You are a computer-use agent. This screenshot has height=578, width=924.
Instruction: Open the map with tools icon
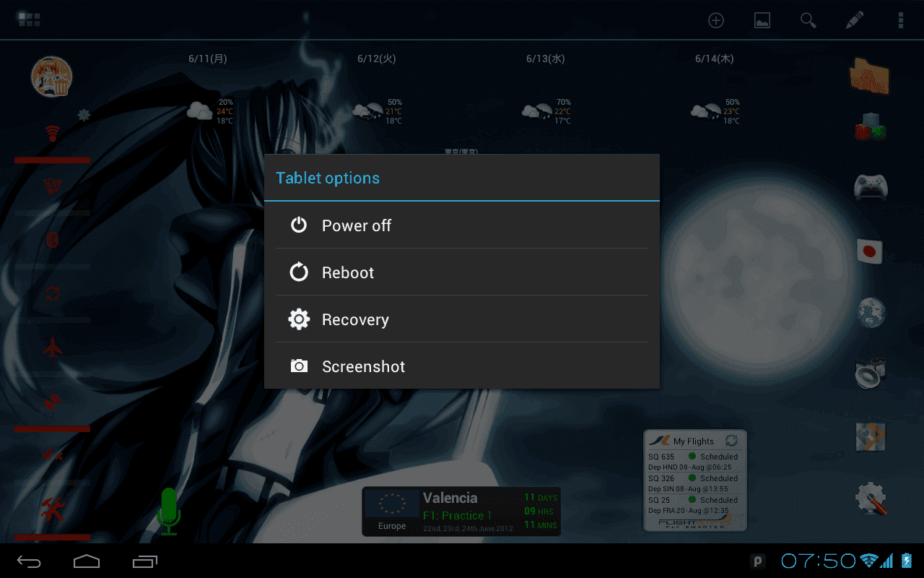[x=870, y=436]
